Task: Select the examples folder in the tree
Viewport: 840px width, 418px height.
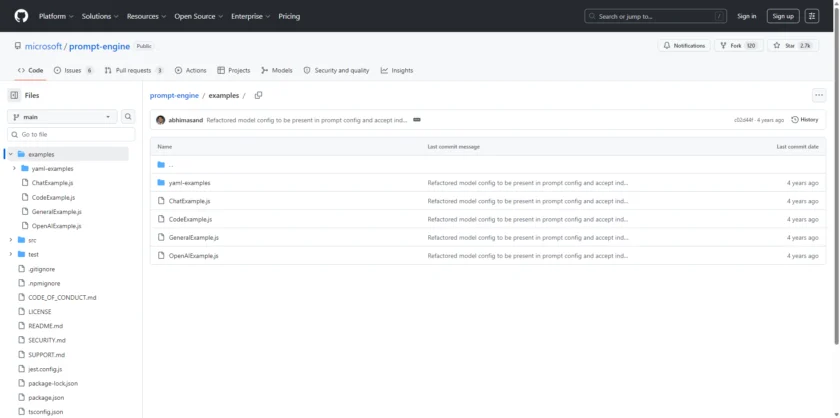Action: [41, 154]
